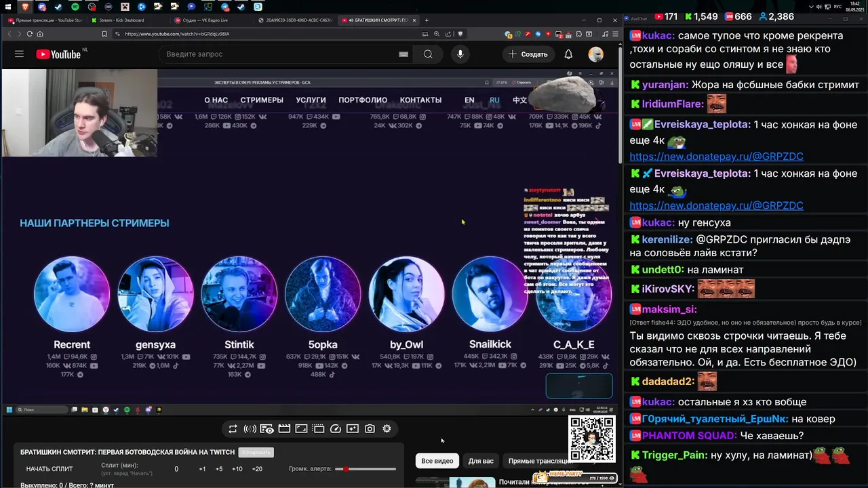868x488 pixels.
Task: Add +5 minutes to the split
Action: point(219,469)
